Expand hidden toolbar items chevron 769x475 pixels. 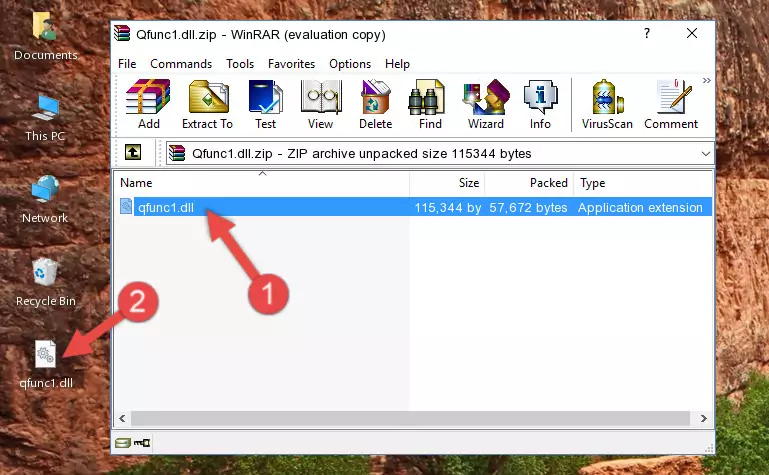707,80
